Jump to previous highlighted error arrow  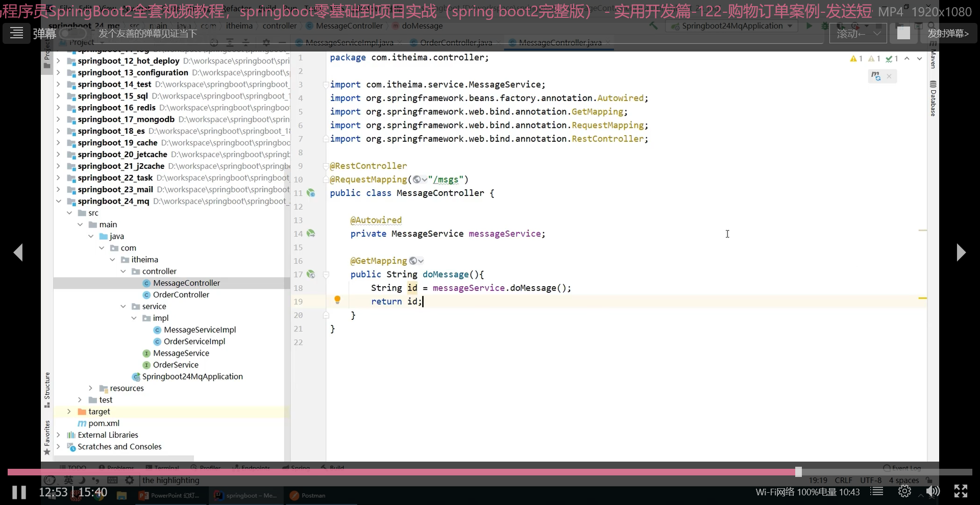907,59
